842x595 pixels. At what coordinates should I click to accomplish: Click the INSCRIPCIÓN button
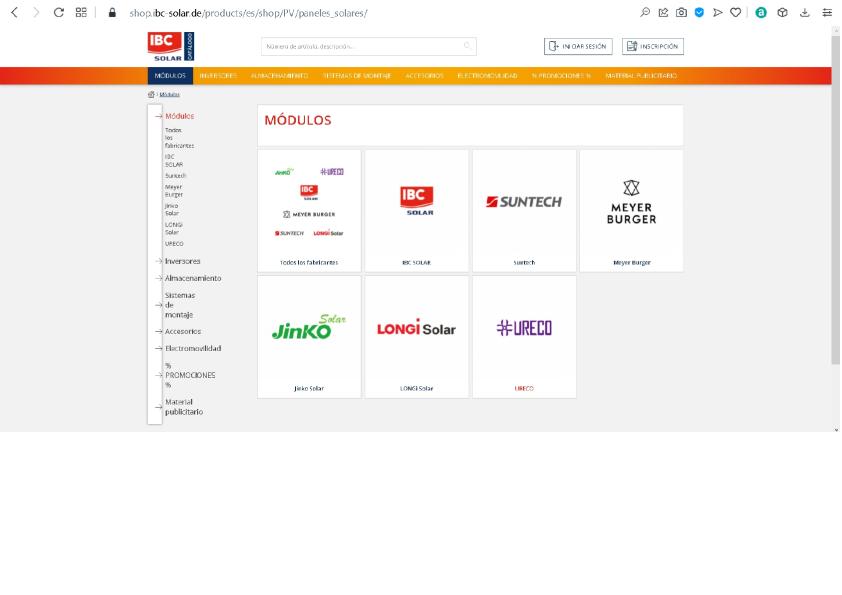(653, 46)
